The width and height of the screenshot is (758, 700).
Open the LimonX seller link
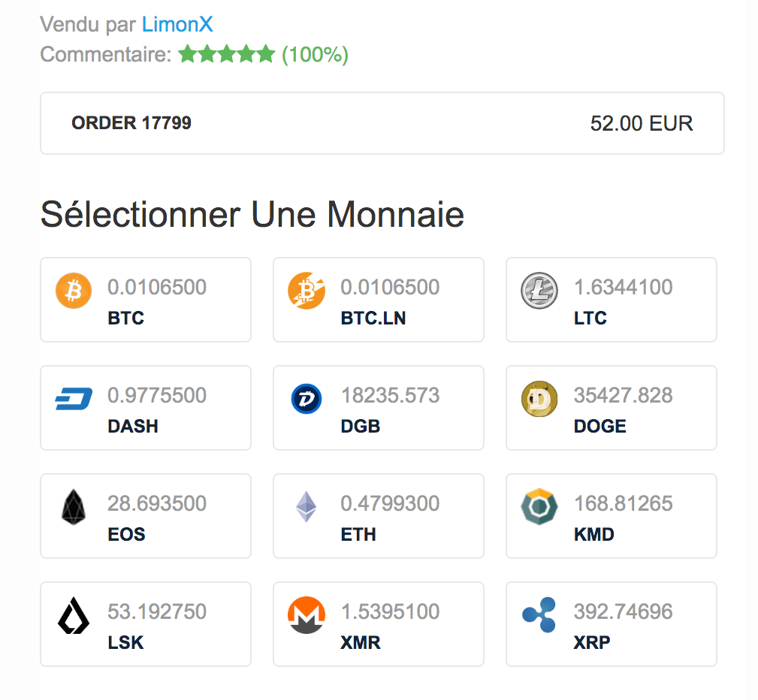[x=177, y=25]
